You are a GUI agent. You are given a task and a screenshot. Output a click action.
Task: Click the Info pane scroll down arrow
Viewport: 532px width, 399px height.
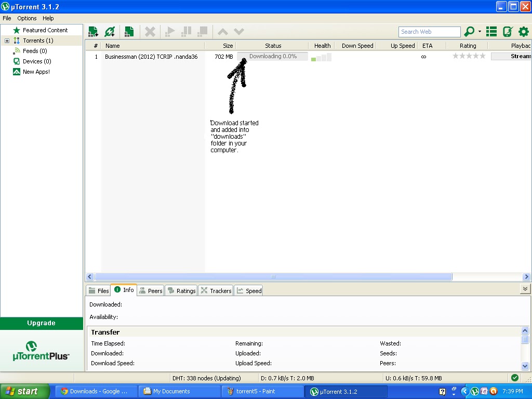coord(525,366)
